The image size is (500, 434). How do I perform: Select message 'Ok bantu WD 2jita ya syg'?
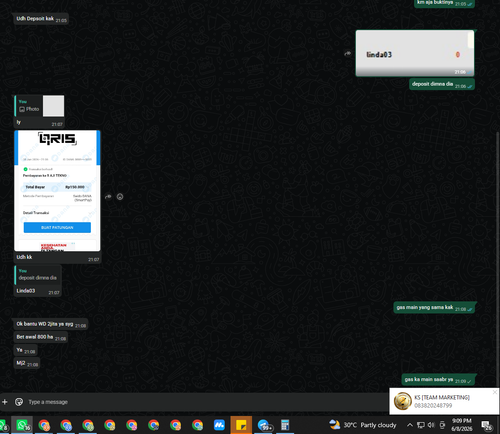click(x=45, y=324)
